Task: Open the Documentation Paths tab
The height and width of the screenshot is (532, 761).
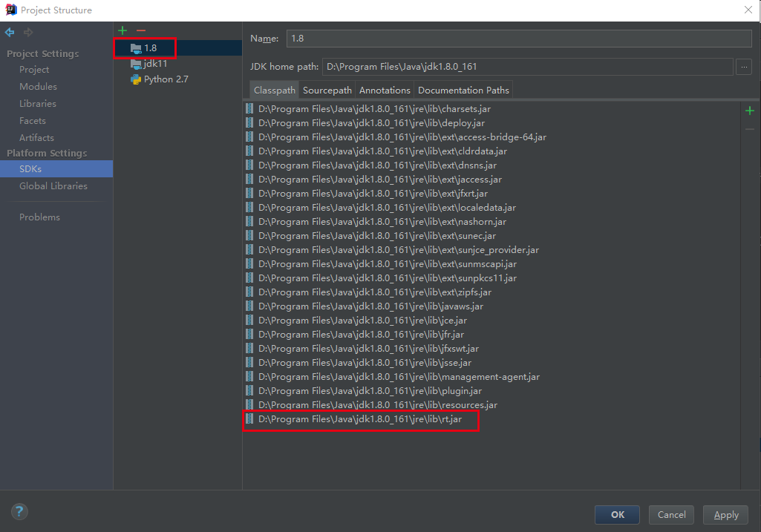Action: pyautogui.click(x=463, y=90)
